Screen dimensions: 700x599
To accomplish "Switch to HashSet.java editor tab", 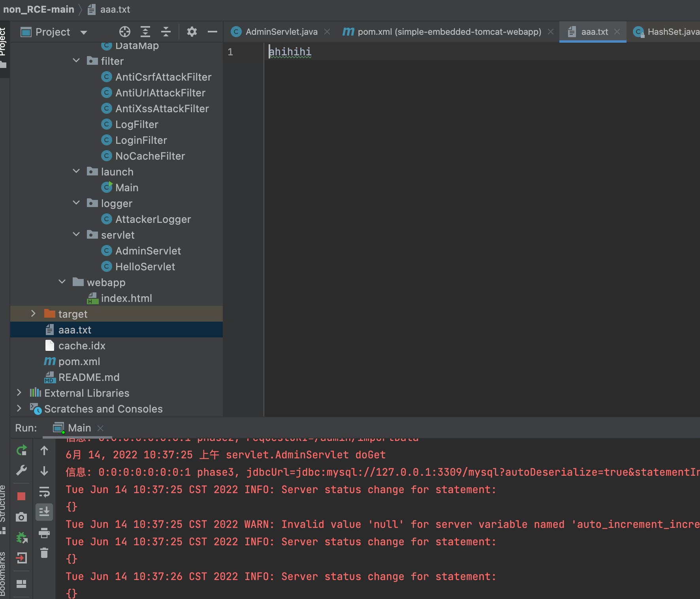I will (x=666, y=32).
